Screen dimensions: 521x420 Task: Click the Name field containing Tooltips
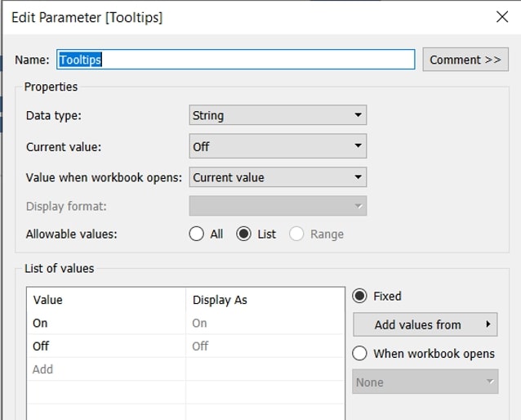[x=235, y=60]
